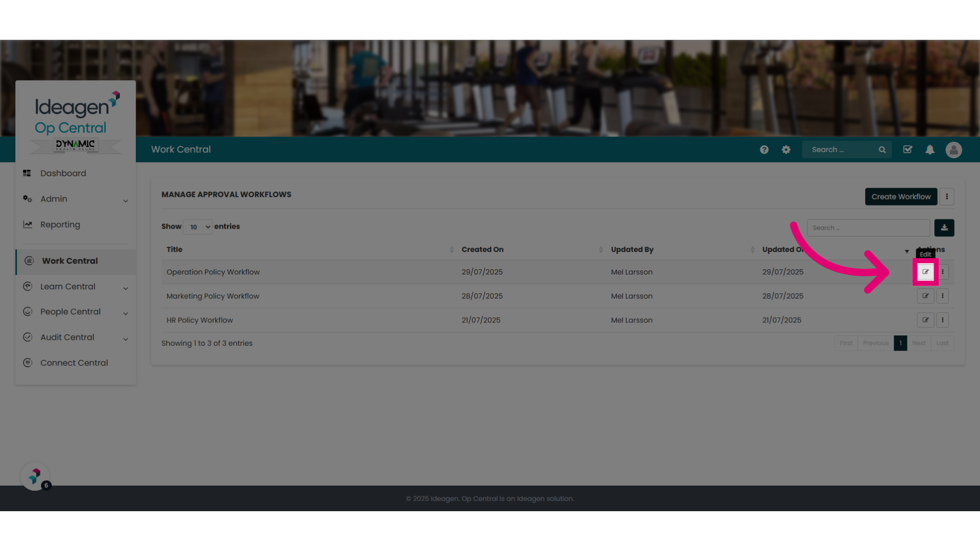Open the help question mark icon
The image size is (980, 551).
tap(764, 149)
